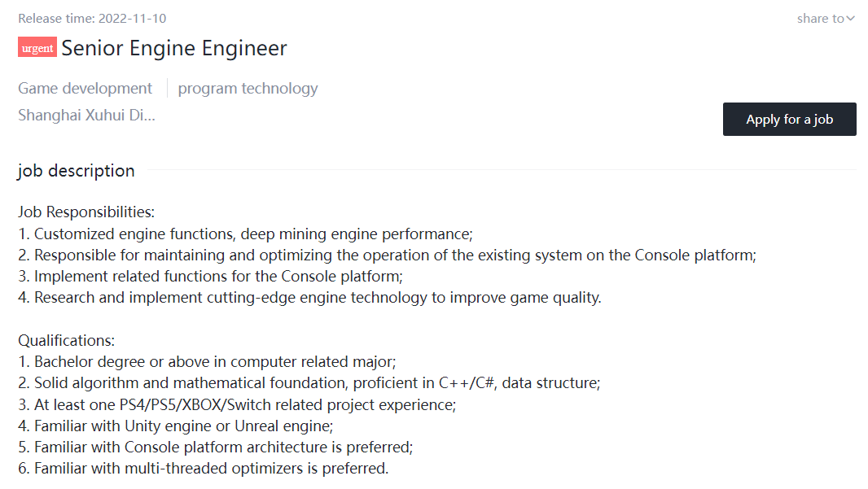Image resolution: width=868 pixels, height=489 pixels.
Task: Click the cutting-edge engine technology line
Action: pos(309,298)
